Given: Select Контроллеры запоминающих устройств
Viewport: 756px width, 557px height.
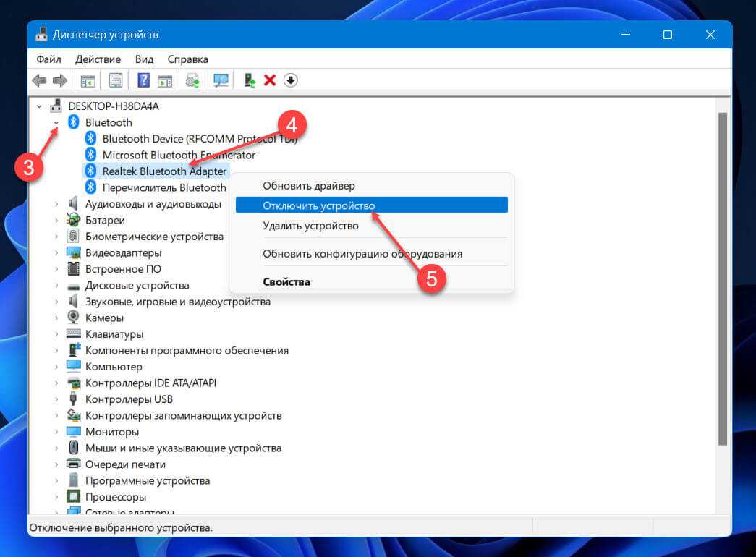Looking at the screenshot, I should tap(183, 415).
